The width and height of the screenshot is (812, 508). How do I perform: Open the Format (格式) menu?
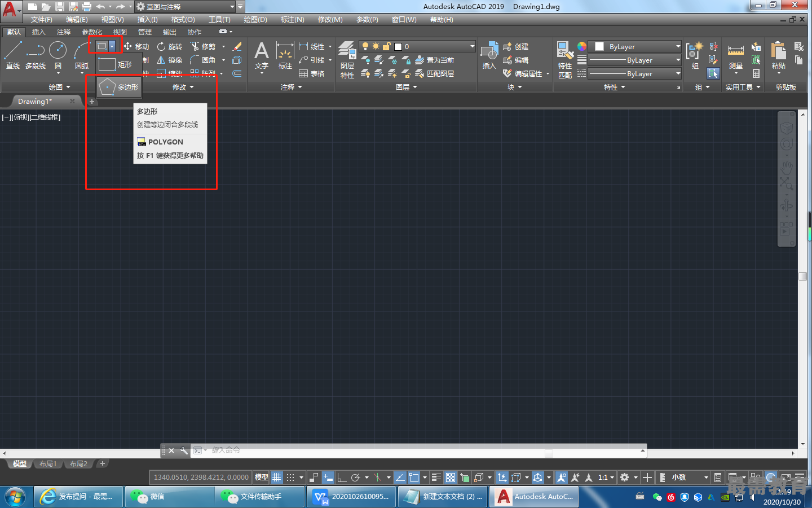183,20
